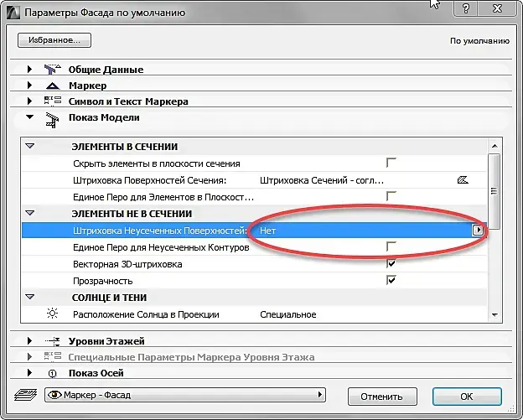Expand the Маркер panel
Screen dimensions: 523x420
pyautogui.click(x=29, y=85)
